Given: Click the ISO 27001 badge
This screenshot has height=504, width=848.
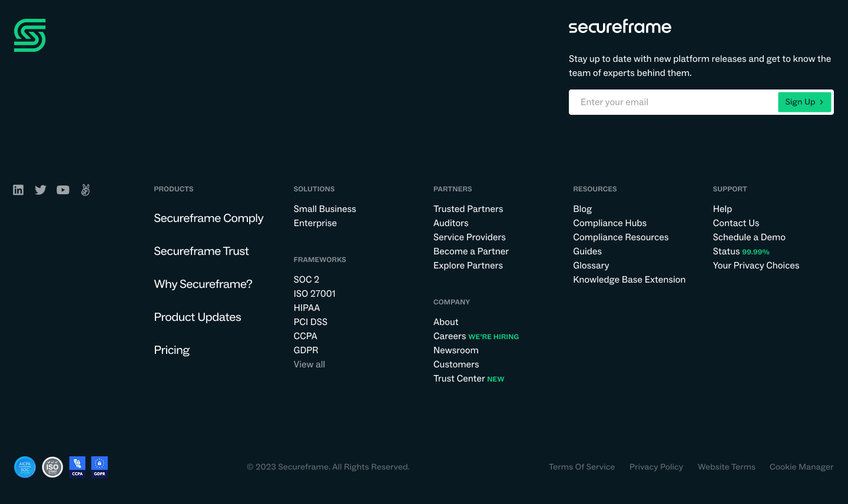Looking at the screenshot, I should (52, 467).
